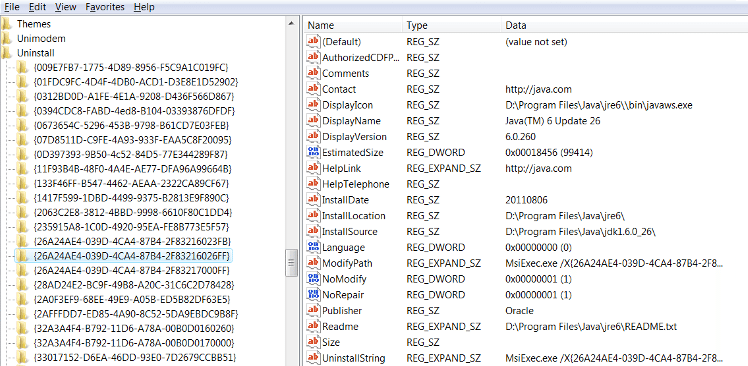
Task: Select the Uninstall registry key
Action: [36, 52]
